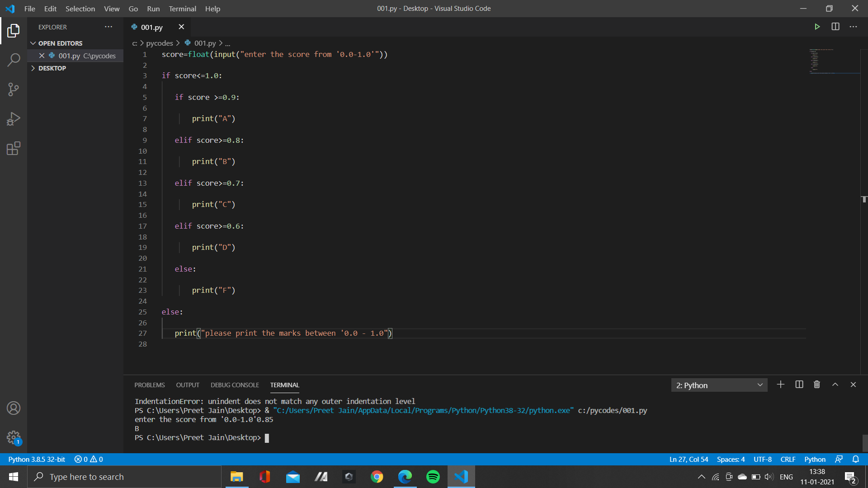This screenshot has height=488, width=868.
Task: Kill the terminal using the trash icon
Action: (x=816, y=385)
